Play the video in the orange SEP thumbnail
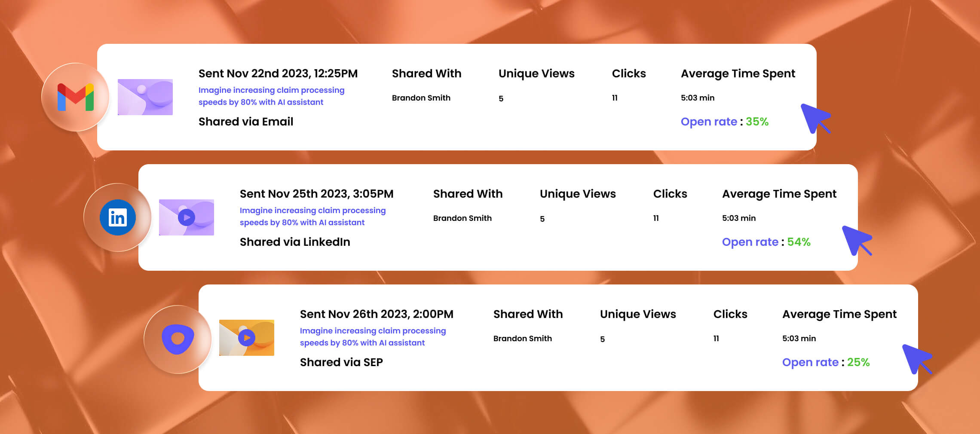980x434 pixels. 247,338
